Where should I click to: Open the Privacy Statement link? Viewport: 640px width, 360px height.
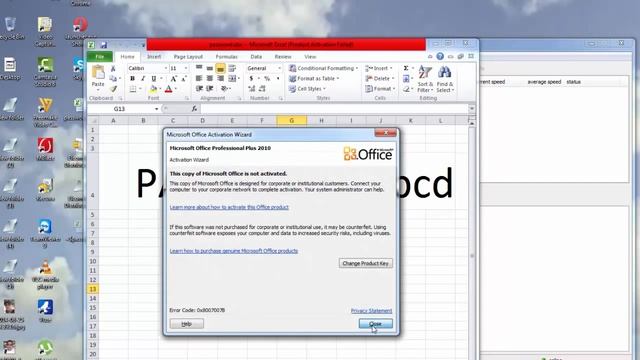click(371, 311)
